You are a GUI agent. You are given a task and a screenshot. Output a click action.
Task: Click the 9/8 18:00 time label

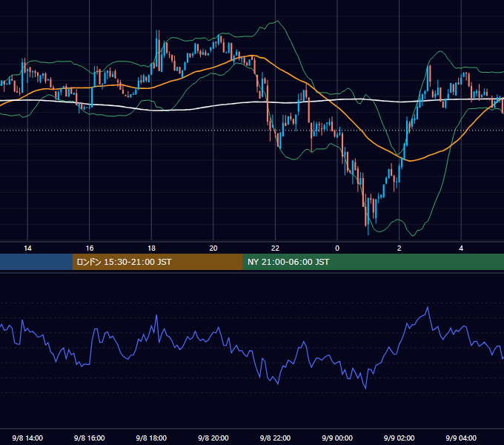(151, 438)
